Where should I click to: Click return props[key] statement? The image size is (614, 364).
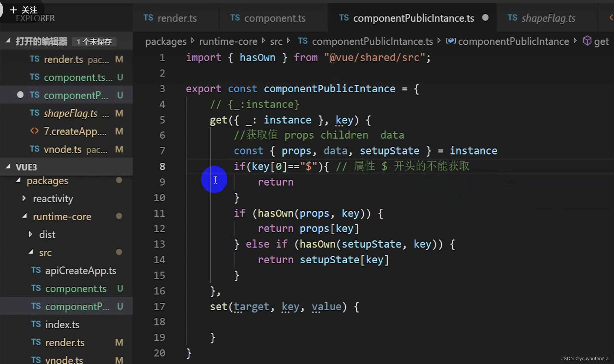tap(308, 229)
